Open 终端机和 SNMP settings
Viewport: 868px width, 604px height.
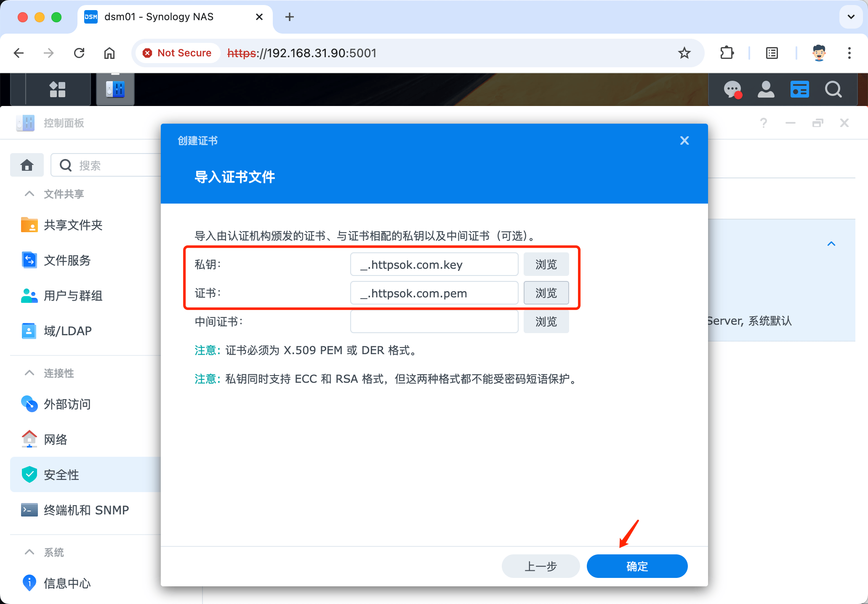pos(86,510)
